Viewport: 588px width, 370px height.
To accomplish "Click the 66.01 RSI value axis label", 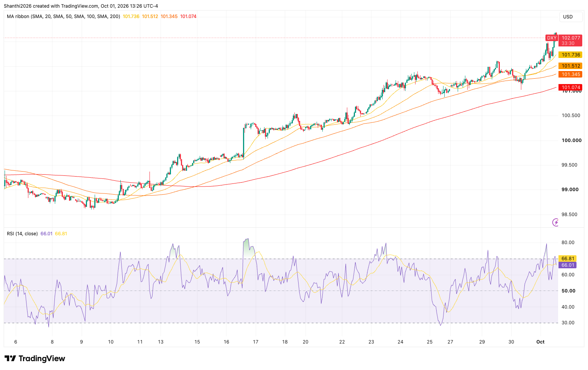I will click(x=568, y=265).
